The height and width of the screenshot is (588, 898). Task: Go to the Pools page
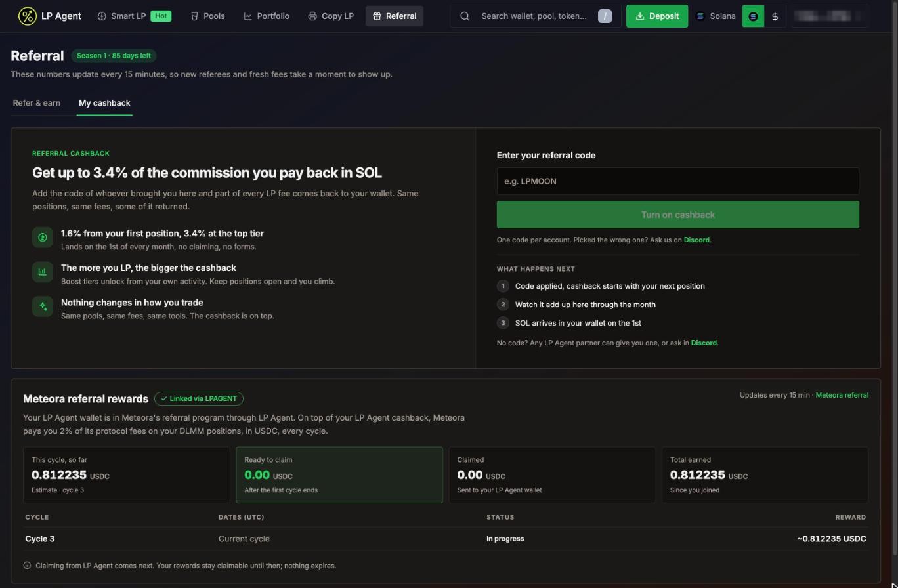pos(207,16)
